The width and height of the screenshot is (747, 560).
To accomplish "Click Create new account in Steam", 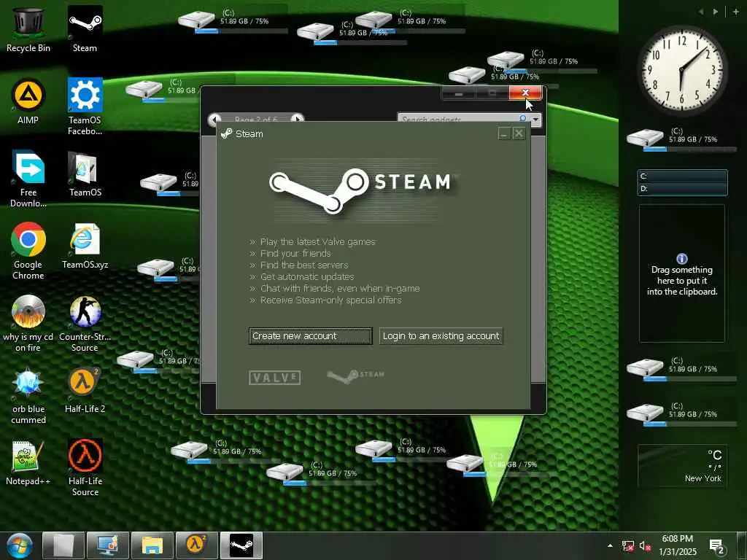I will pos(310,335).
